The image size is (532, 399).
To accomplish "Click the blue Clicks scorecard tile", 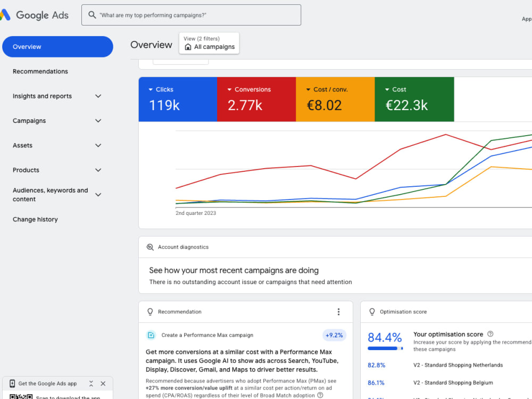I will [178, 99].
